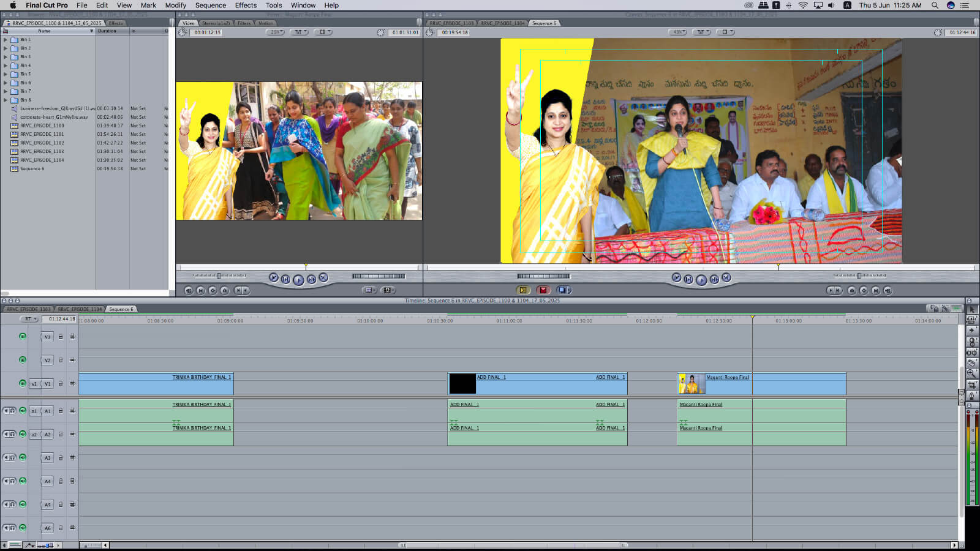This screenshot has height=551, width=980.
Task: Select the Razor Blade tool
Action: tap(972, 363)
